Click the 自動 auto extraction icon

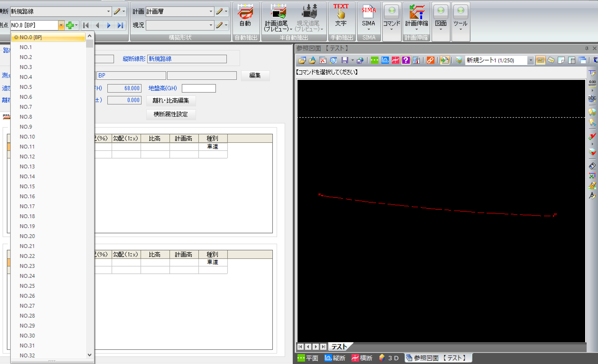coord(245,15)
